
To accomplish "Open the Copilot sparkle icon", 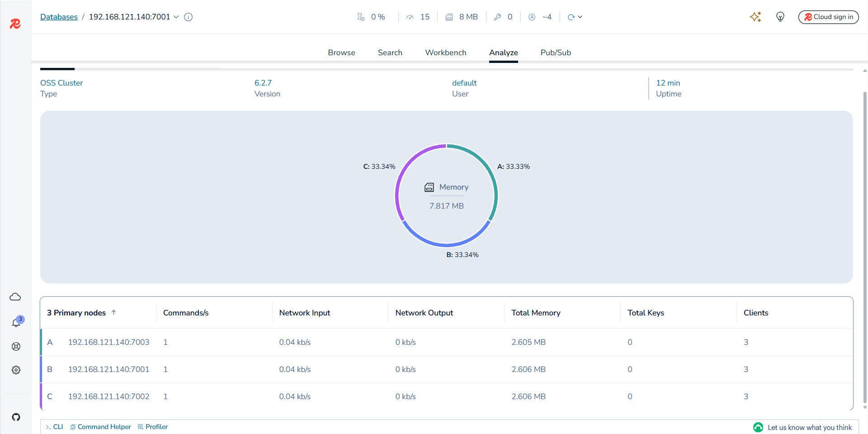I will tap(755, 17).
